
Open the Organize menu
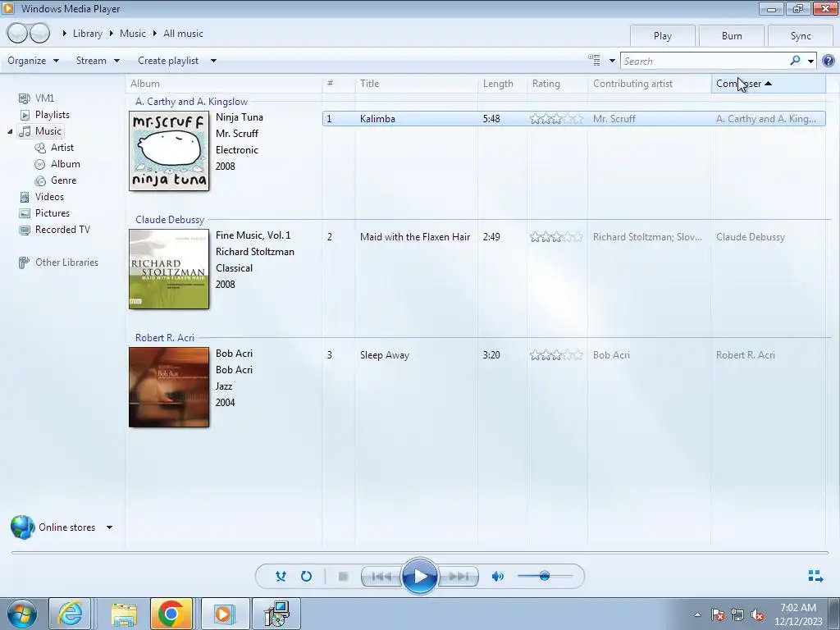(x=33, y=61)
